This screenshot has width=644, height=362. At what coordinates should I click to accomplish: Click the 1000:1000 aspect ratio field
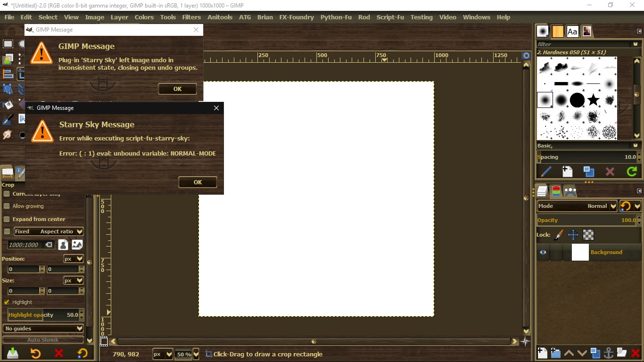pos(26,245)
